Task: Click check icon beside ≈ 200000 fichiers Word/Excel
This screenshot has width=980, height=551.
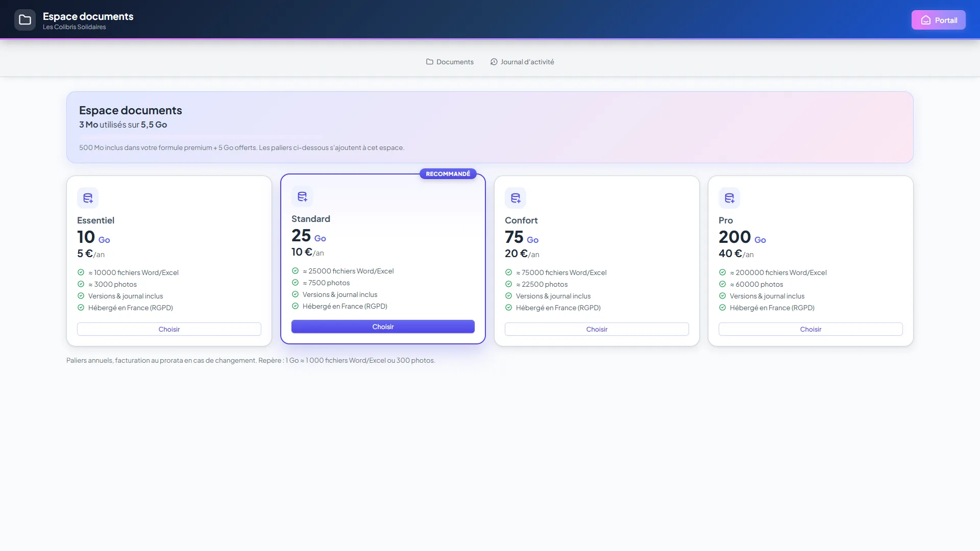Action: pyautogui.click(x=722, y=272)
